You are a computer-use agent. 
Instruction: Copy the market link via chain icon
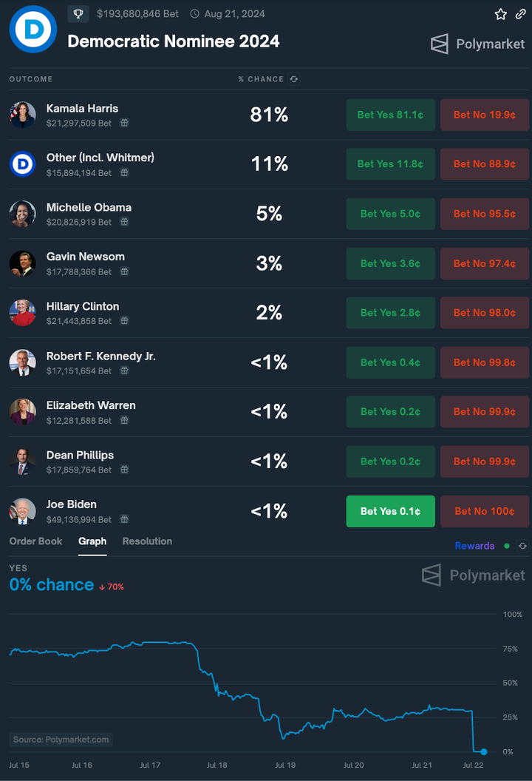(521, 14)
